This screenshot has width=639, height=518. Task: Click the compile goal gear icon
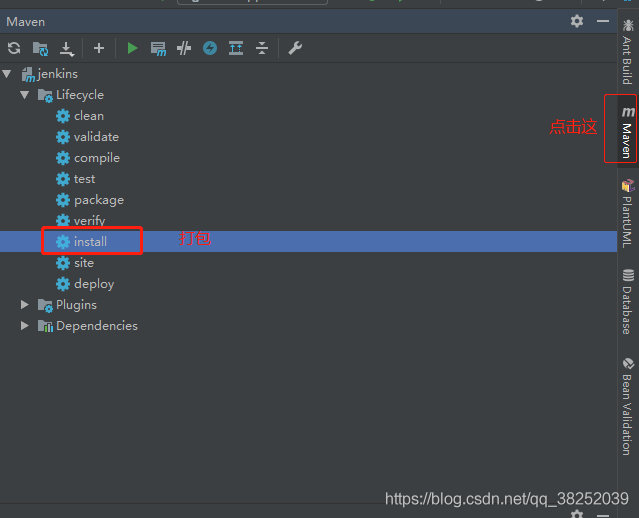[63, 158]
